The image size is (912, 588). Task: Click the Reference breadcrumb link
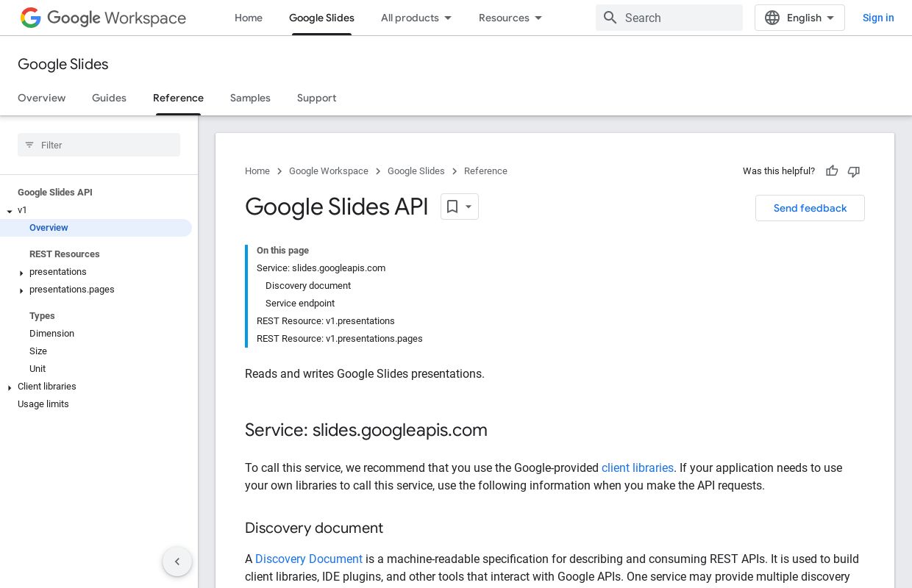pos(485,171)
